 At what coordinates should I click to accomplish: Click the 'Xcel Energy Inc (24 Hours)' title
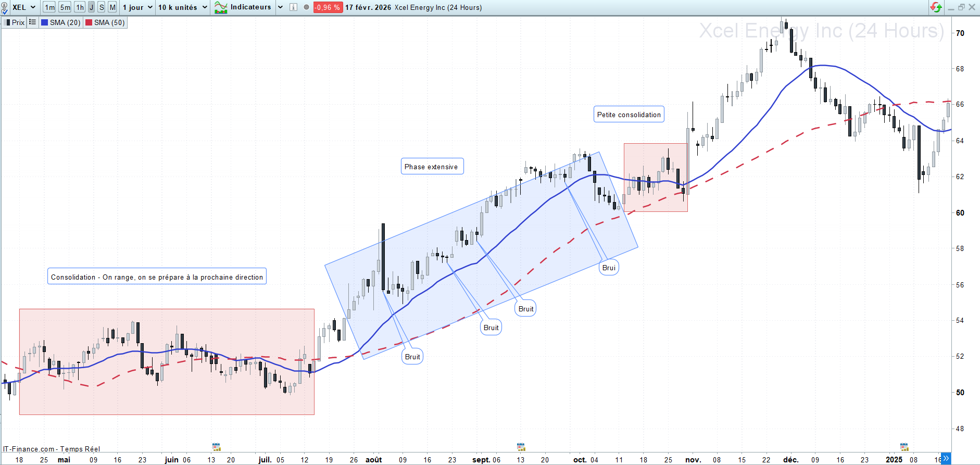pos(438,7)
